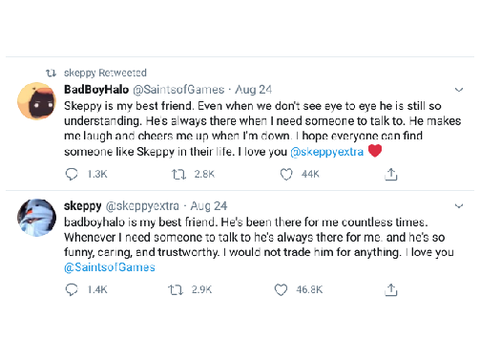This screenshot has height=360, width=480.
Task: Open the chevron menu on BadBoyHalo's tweet
Action: pos(459,90)
